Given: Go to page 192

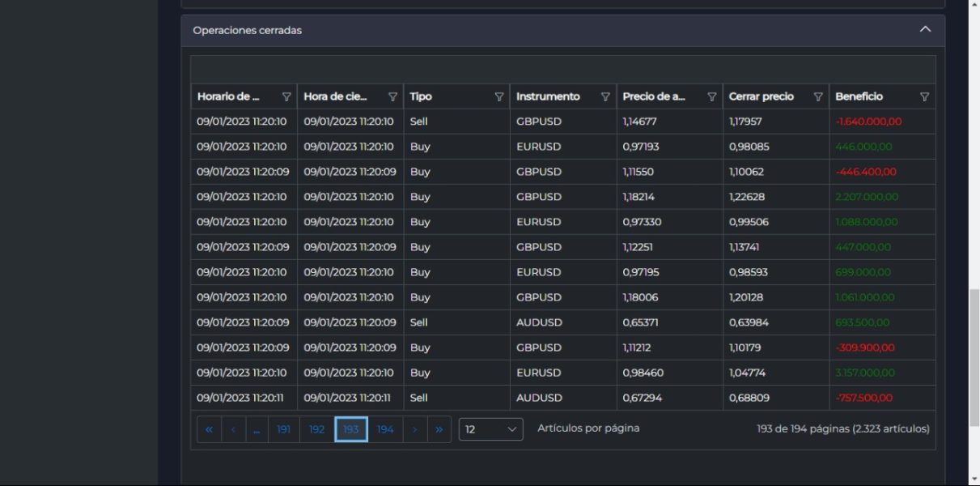Looking at the screenshot, I should coord(316,429).
